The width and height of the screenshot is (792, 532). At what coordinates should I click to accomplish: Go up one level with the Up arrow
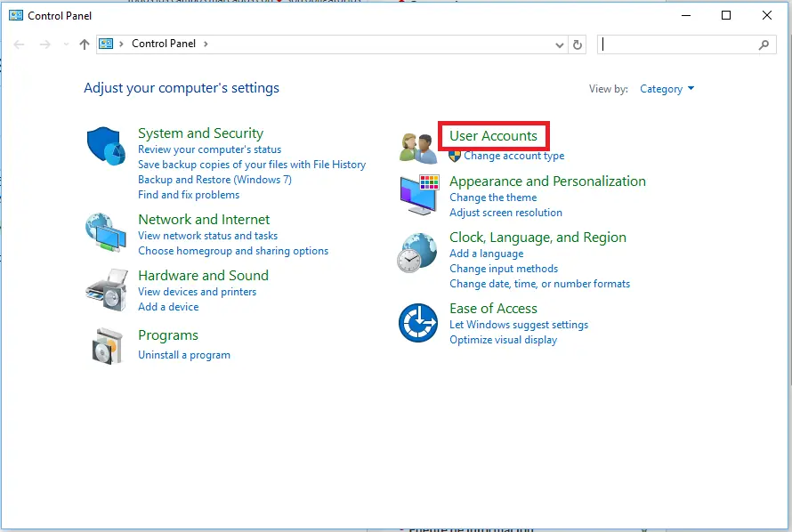click(85, 44)
